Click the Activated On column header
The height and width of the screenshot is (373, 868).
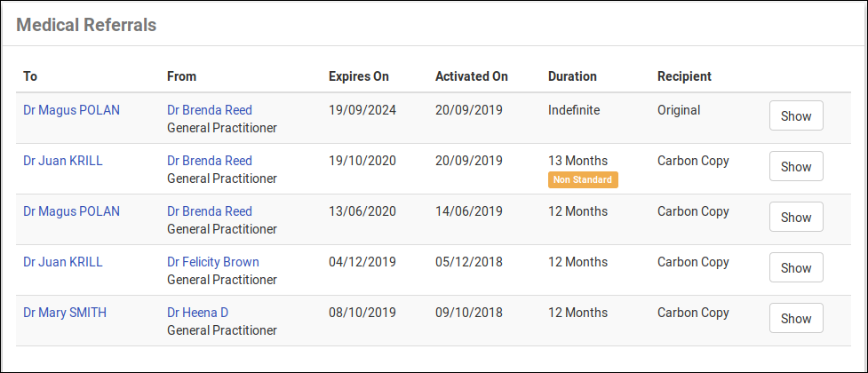(x=472, y=76)
